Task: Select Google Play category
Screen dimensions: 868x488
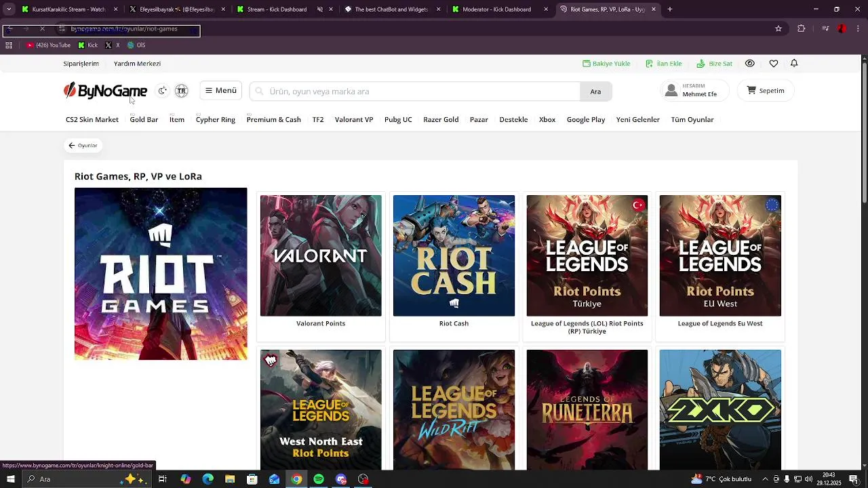Action: point(586,120)
